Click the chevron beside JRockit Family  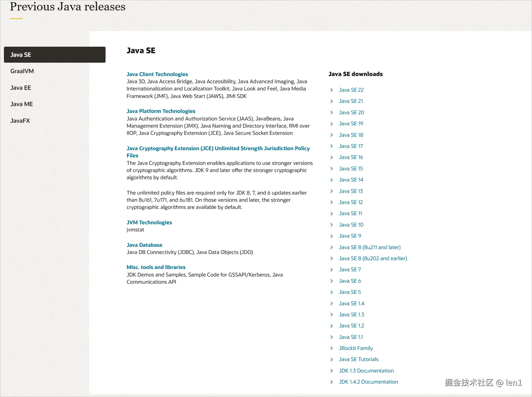[x=331, y=348]
